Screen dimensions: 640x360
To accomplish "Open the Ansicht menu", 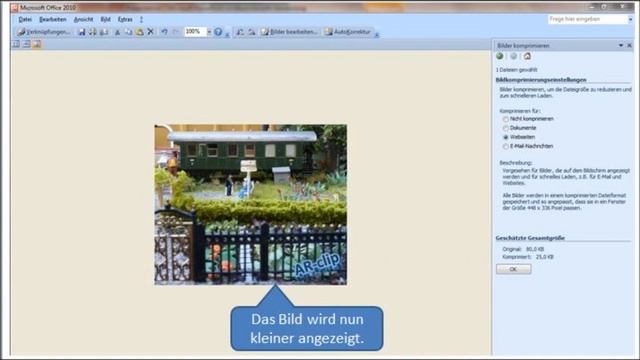I will (83, 19).
